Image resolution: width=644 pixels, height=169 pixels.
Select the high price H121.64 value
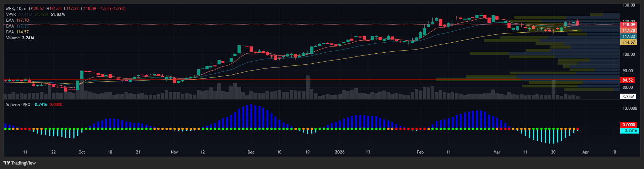(x=54, y=9)
